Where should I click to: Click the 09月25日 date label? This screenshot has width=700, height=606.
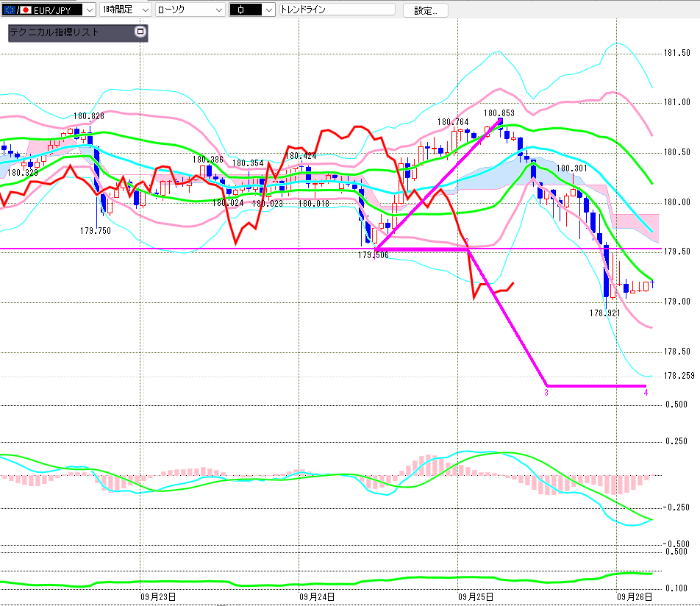point(476,597)
